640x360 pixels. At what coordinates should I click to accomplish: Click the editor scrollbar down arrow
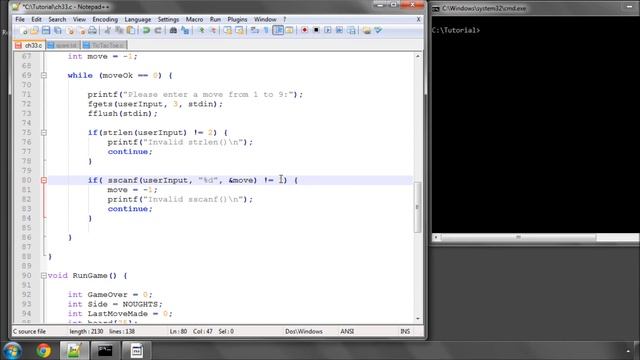(x=417, y=318)
